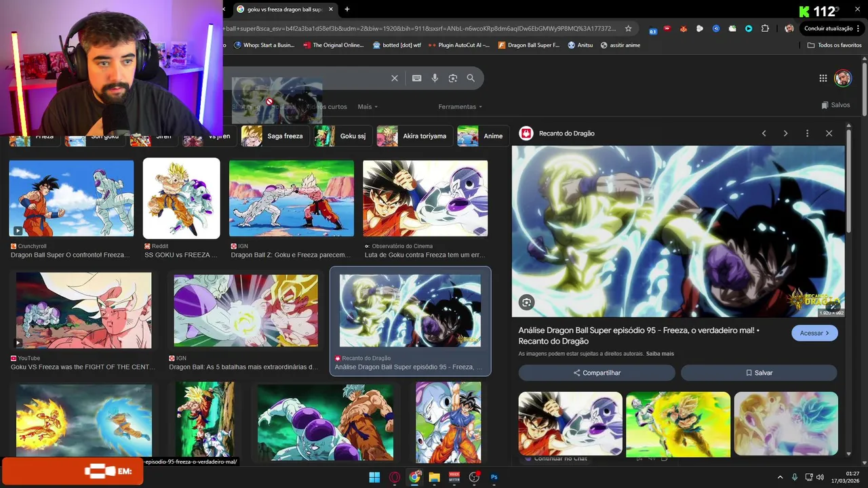The width and height of the screenshot is (868, 488).
Task: Select the Saga freeza filter chip
Action: coord(275,136)
